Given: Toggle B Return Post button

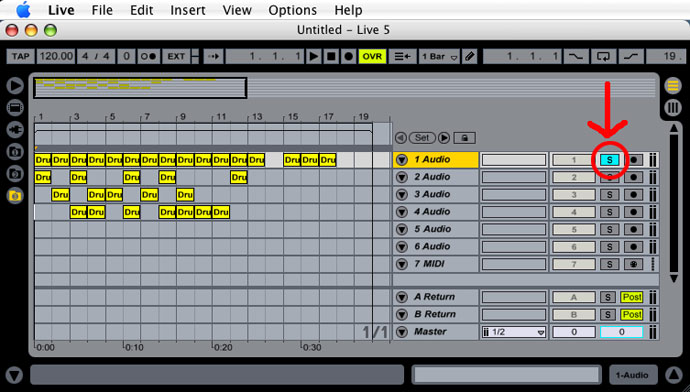Looking at the screenshot, I should coord(631,315).
